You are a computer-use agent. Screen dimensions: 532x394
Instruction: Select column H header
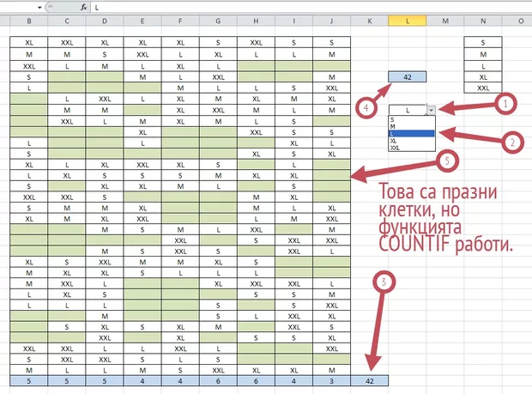[x=256, y=21]
